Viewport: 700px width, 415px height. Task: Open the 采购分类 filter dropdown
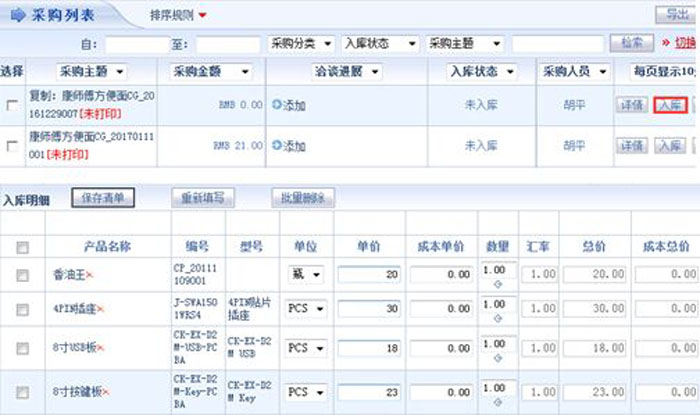(x=300, y=44)
